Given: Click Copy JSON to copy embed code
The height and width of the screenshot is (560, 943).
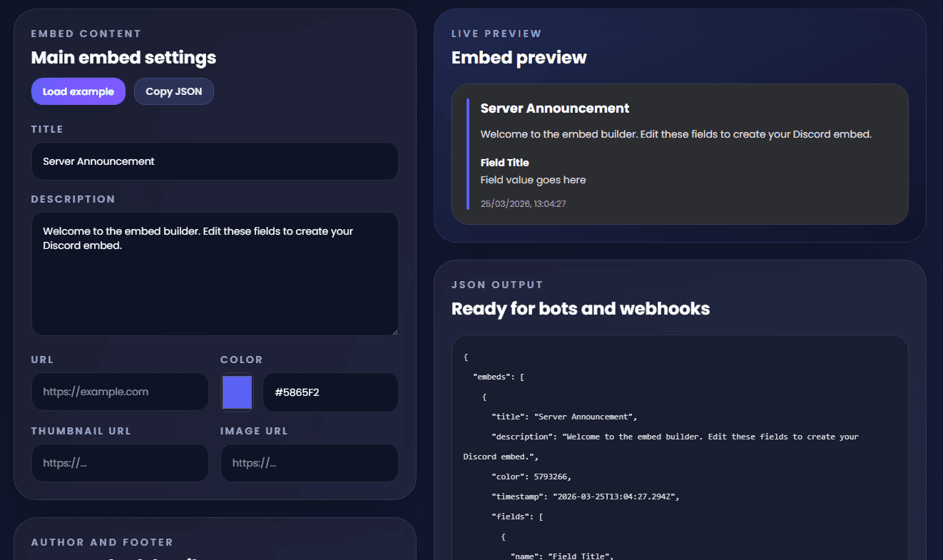Looking at the screenshot, I should tap(173, 91).
